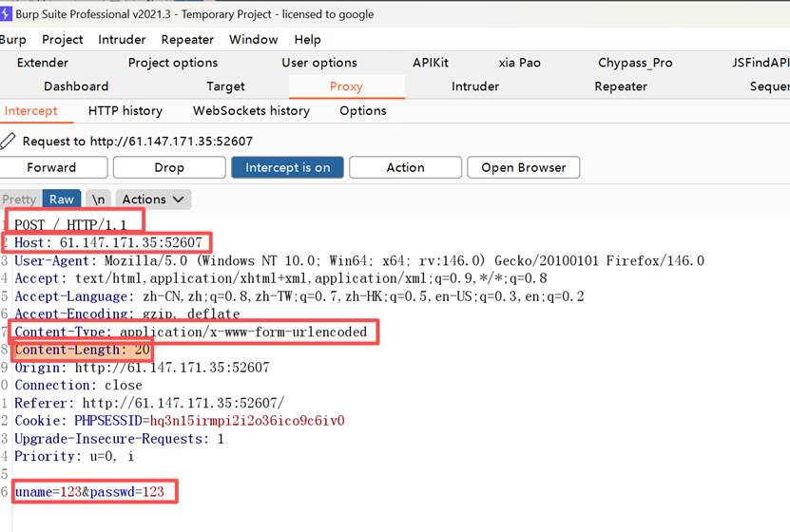Switch to the Target tab
This screenshot has height=532, width=790.
[225, 86]
